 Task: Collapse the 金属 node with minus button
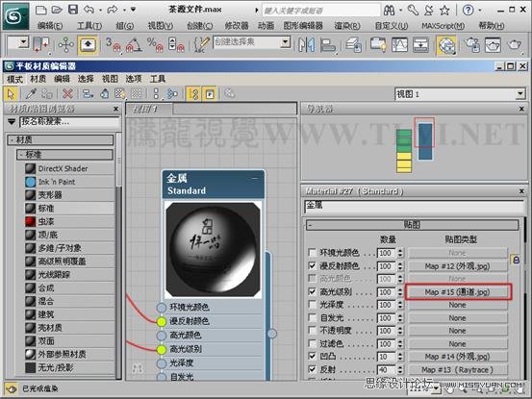(x=255, y=178)
